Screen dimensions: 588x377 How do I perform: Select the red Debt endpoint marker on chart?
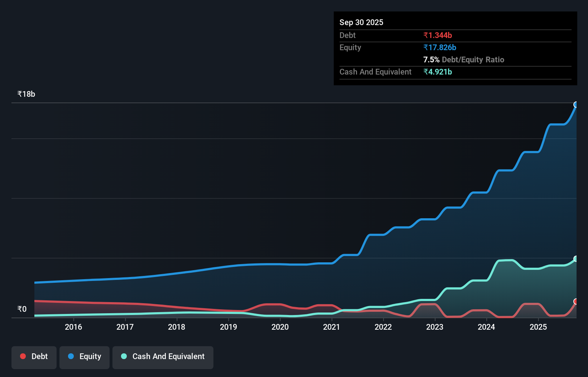(576, 302)
